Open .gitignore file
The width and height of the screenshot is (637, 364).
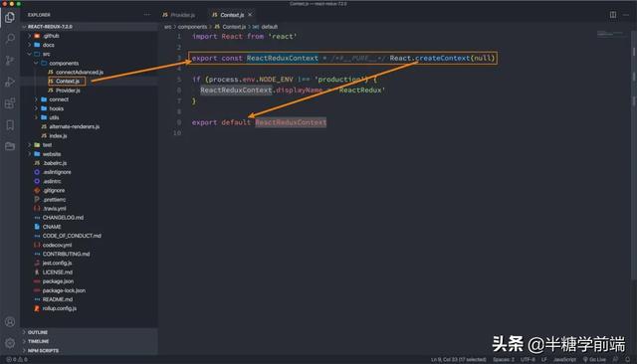tap(89, 190)
